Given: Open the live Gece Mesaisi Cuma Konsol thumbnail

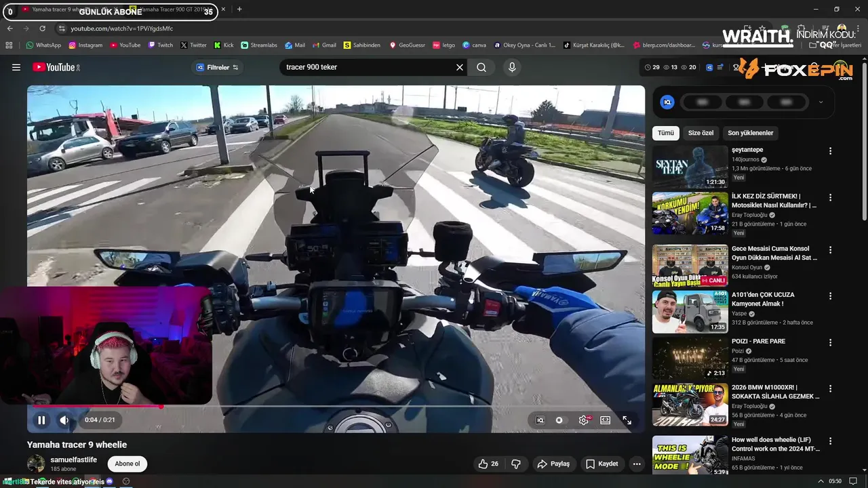Looking at the screenshot, I should 690,266.
